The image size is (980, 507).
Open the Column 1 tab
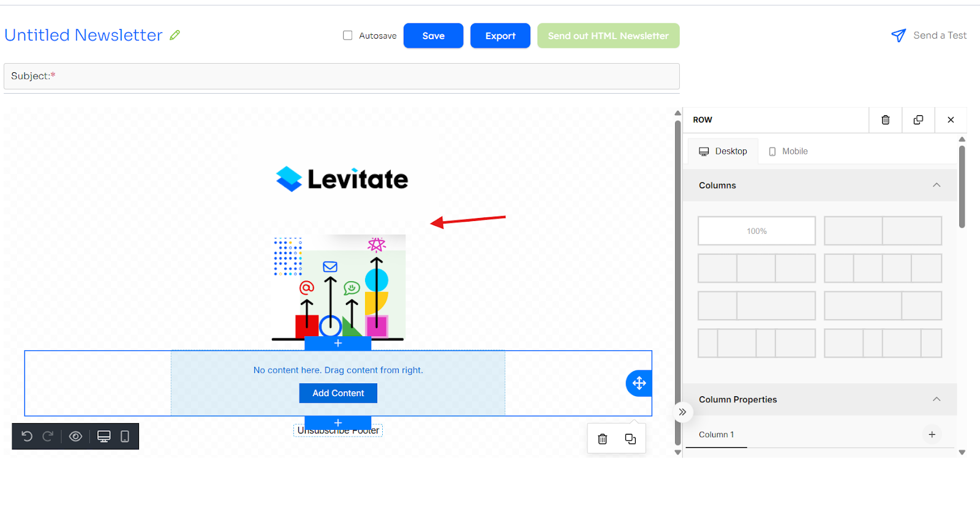pos(716,435)
